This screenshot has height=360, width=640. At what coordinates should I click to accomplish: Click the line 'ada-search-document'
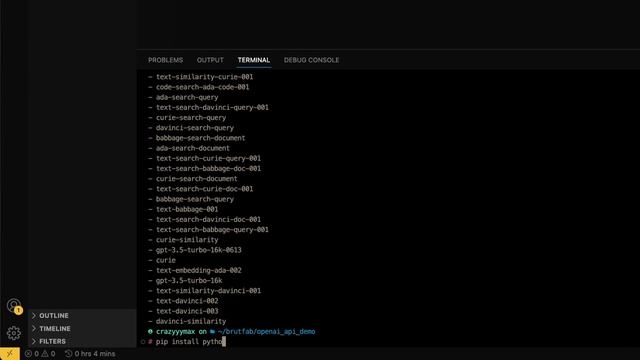[193, 148]
